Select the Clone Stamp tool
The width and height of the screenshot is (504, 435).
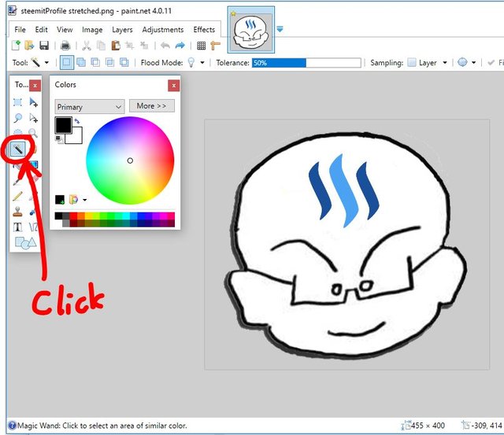click(17, 212)
